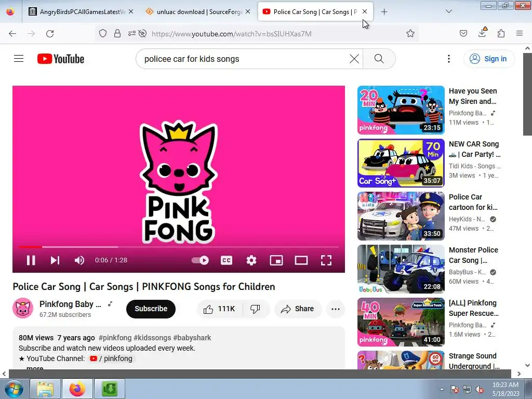View site security padlock info

[x=117, y=33]
